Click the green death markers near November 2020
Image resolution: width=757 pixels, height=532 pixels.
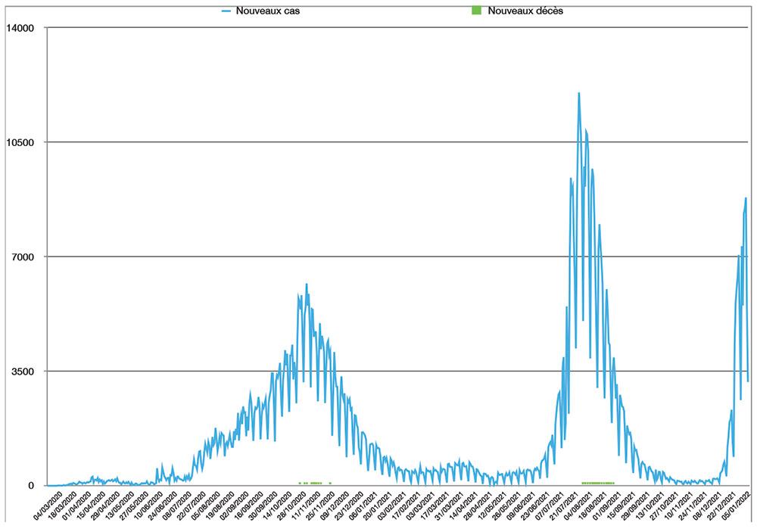coord(315,483)
